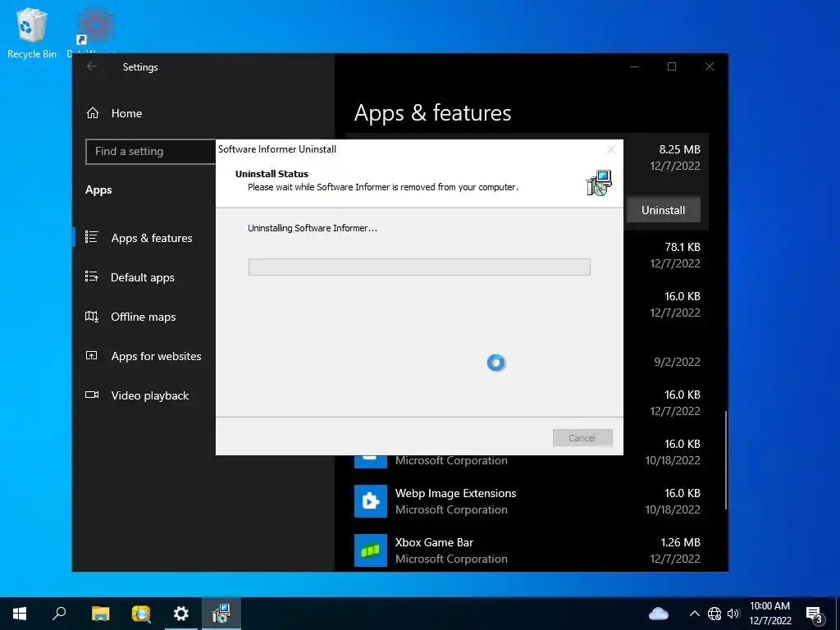Viewport: 840px width, 630px height.
Task: Show hidden tray icons chevron
Action: pos(694,614)
